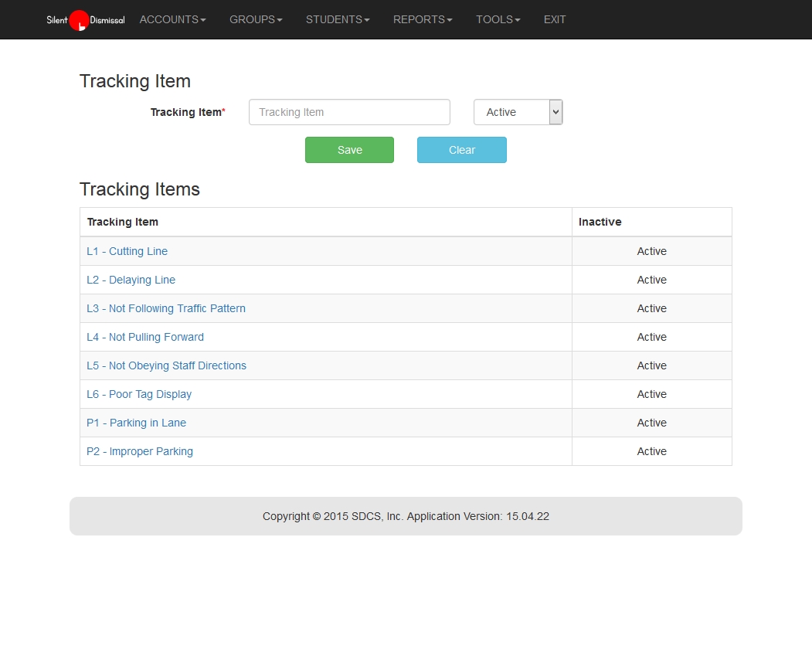Open the REPORTS menu
The height and width of the screenshot is (656, 812).
423,19
